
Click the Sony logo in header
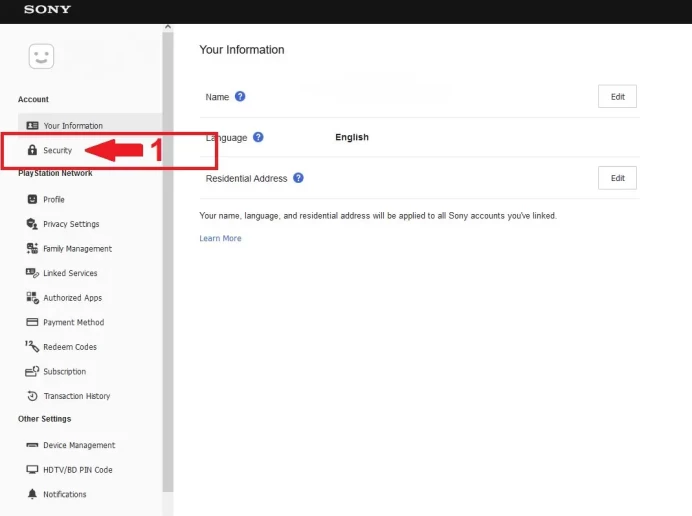coord(47,9)
